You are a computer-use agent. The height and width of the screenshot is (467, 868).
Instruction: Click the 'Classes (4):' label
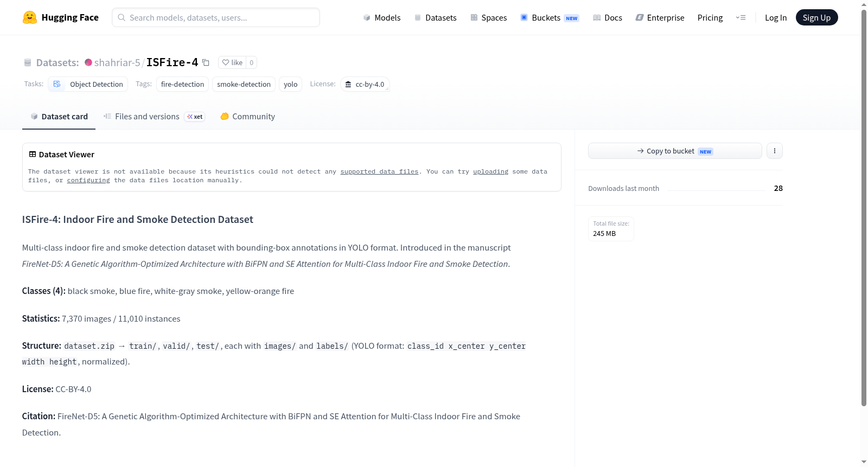(x=44, y=291)
